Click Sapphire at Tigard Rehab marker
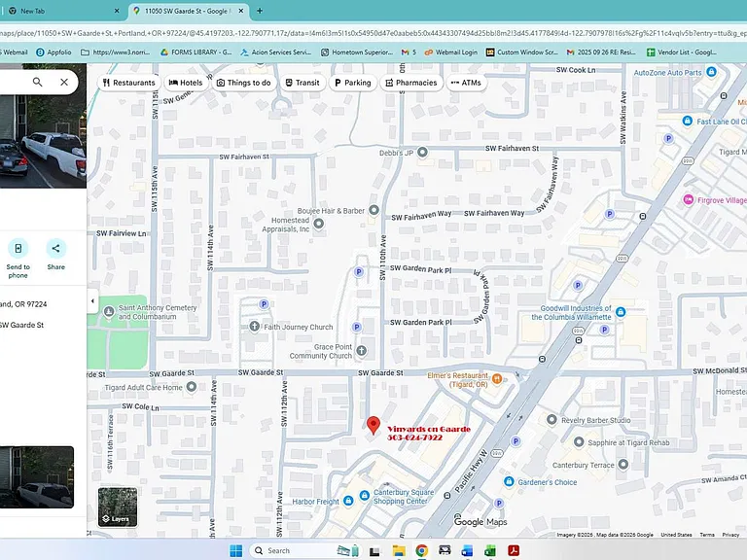747x560 pixels. (579, 442)
